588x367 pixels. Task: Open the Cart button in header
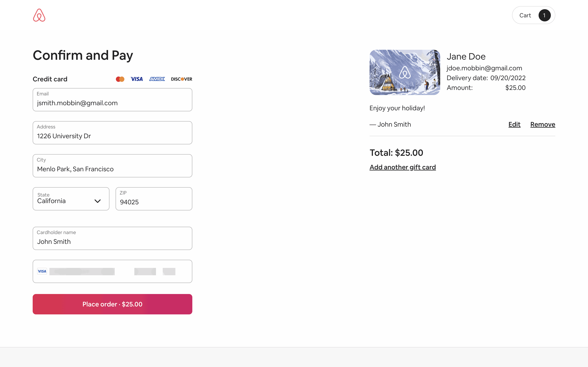coord(525,15)
